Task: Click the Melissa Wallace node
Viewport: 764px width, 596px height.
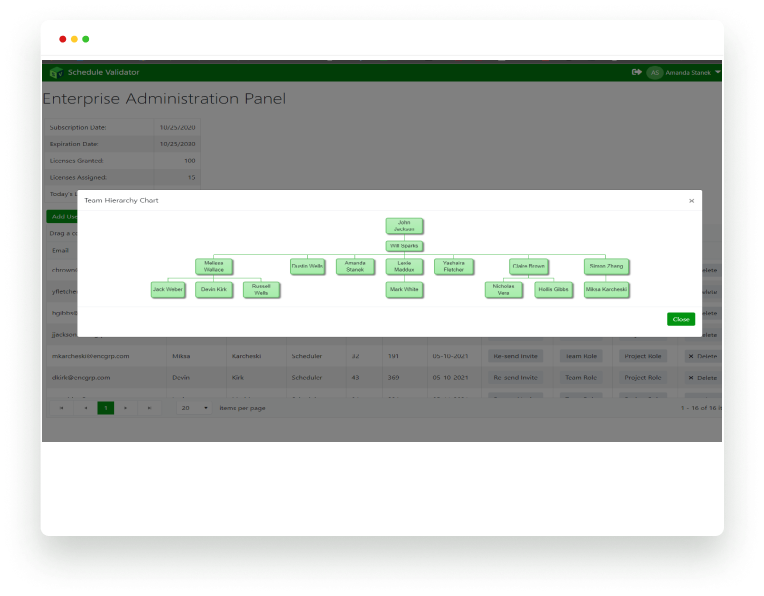Action: pyautogui.click(x=214, y=267)
